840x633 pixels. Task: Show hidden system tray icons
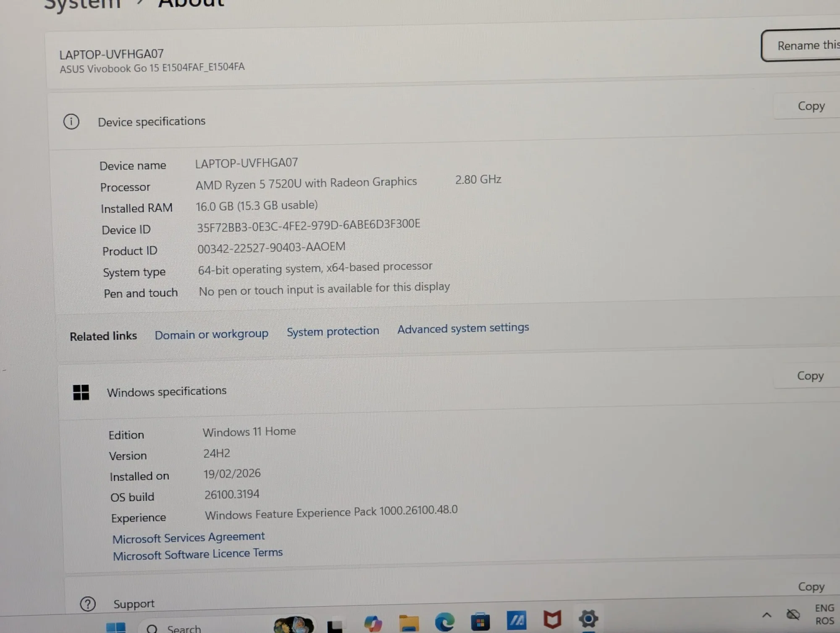766,615
